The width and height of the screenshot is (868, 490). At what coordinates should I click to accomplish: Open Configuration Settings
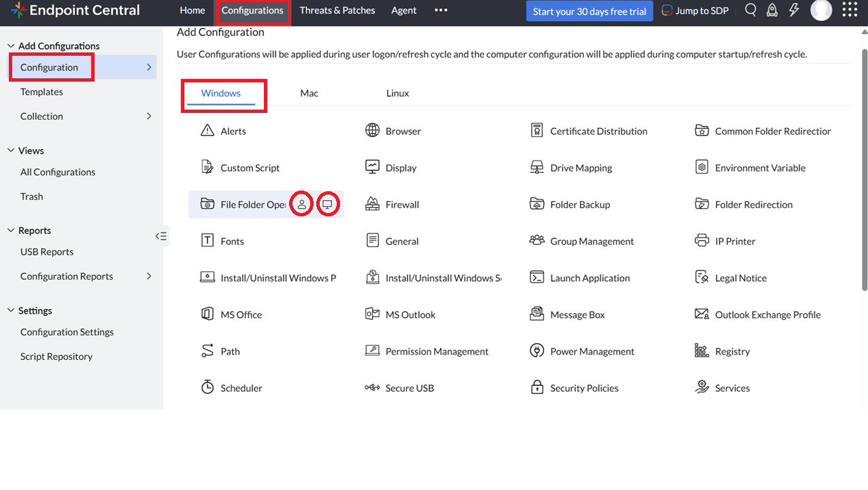click(x=67, y=332)
